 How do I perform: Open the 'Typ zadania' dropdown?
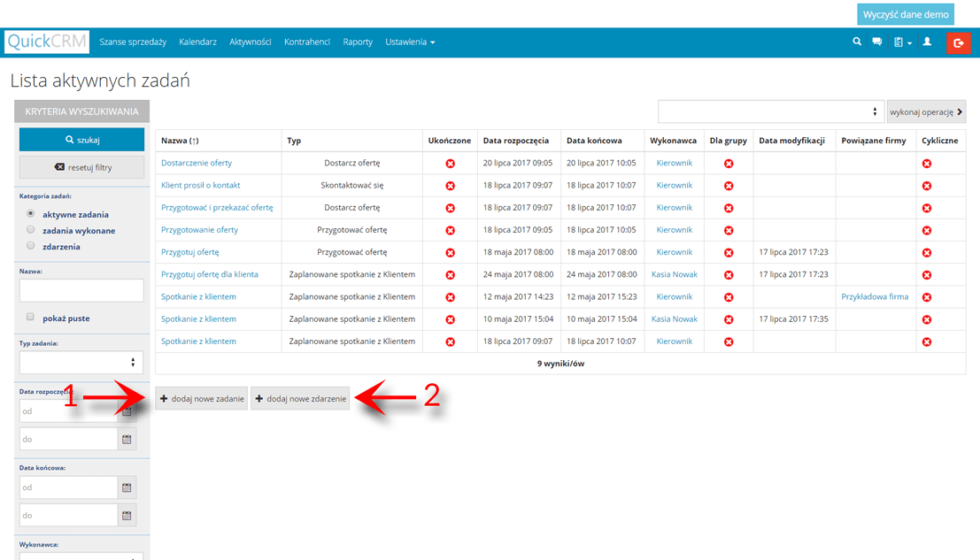(x=81, y=362)
